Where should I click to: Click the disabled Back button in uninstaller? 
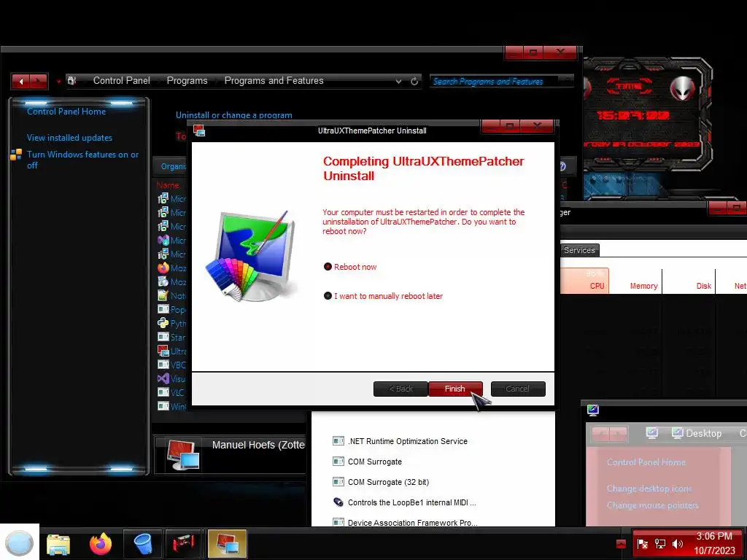pyautogui.click(x=400, y=389)
